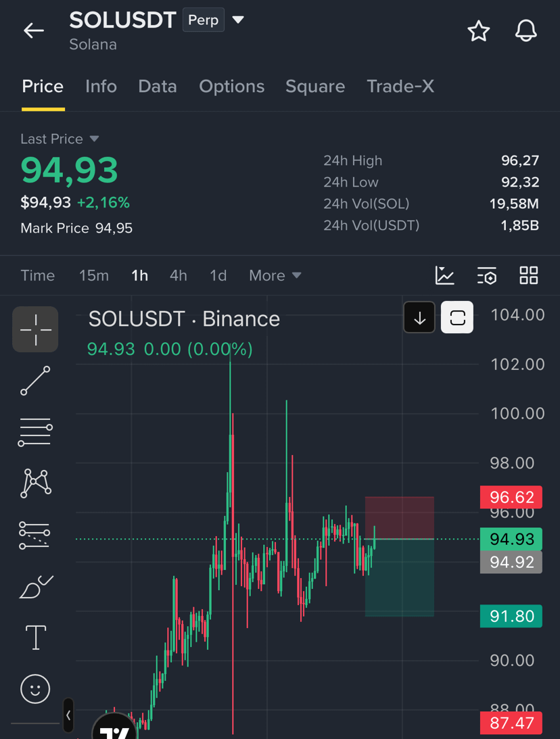Click the 87.47 red price label

tap(511, 723)
